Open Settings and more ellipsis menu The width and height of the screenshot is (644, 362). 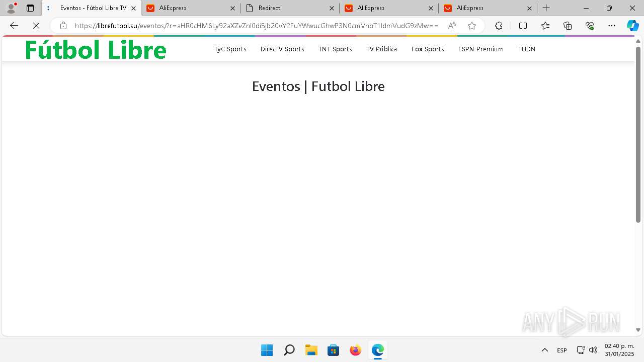click(x=612, y=26)
